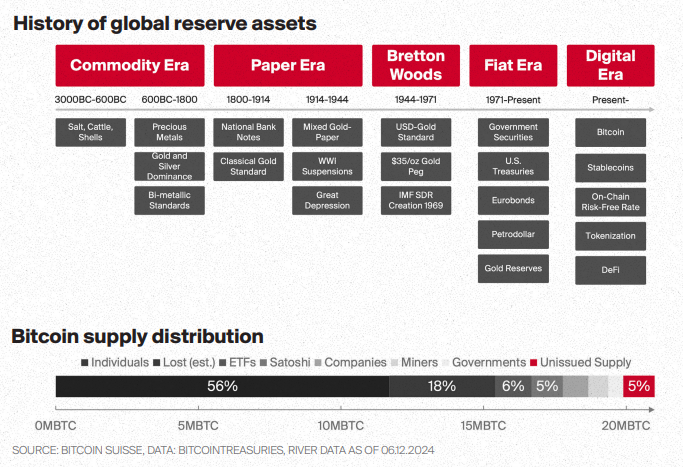The height and width of the screenshot is (467, 683).
Task: Click the IMF SDR Creation 1969 box
Action: tap(415, 200)
